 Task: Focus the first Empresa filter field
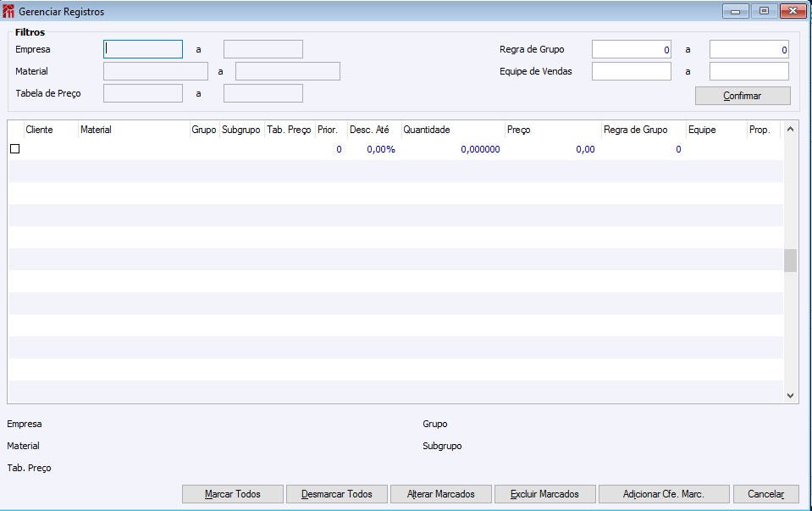pos(143,49)
